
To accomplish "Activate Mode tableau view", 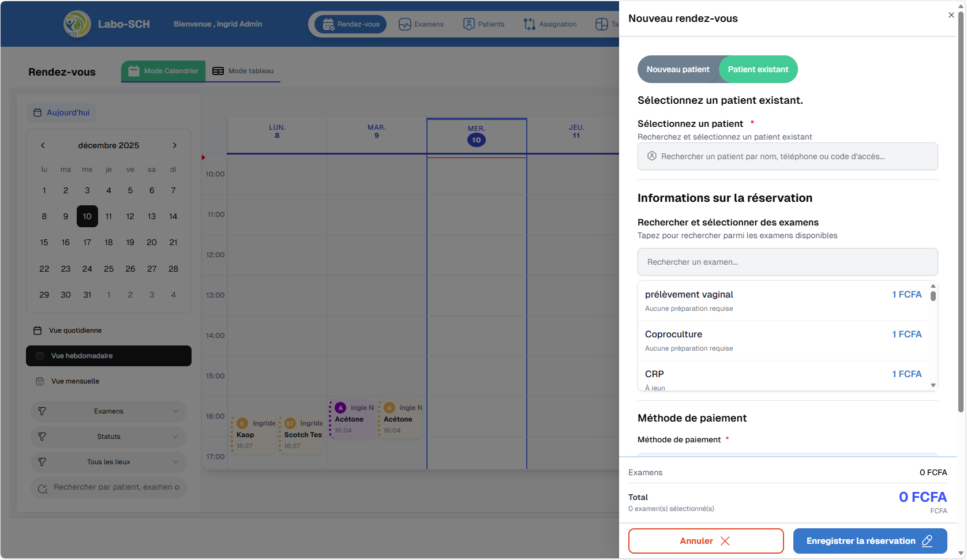I will point(243,70).
